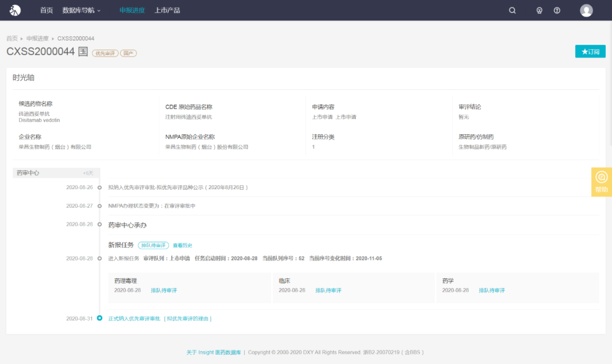612x364 pixels.
Task: Select the 2020-08-31 timeline marker
Action: point(100,318)
